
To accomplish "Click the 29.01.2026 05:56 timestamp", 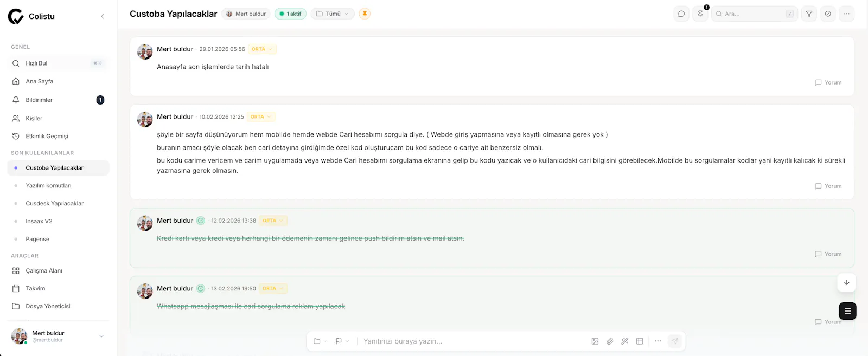I will 222,49.
